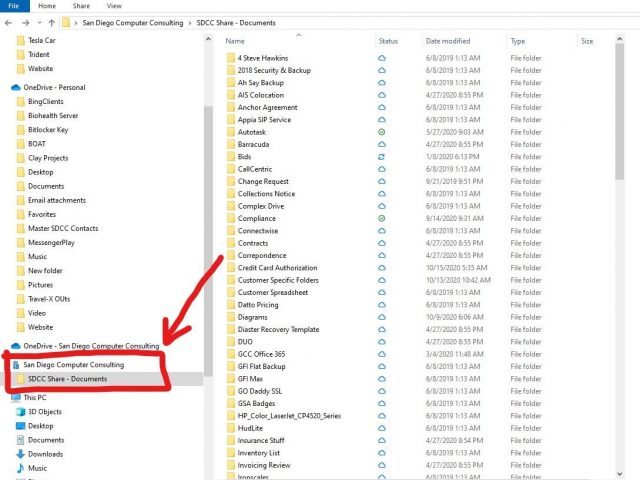The height and width of the screenshot is (480, 640).
Task: Click San Diego Computer Consulting breadcrumb
Action: [x=133, y=23]
